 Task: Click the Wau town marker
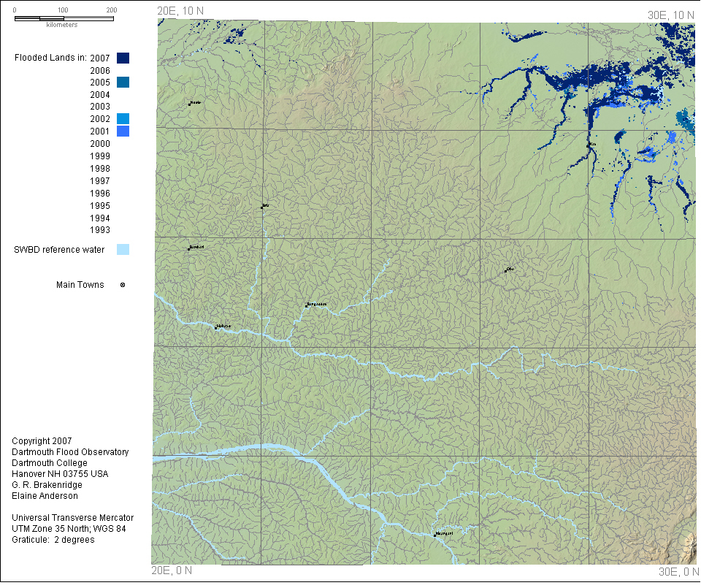click(x=589, y=146)
